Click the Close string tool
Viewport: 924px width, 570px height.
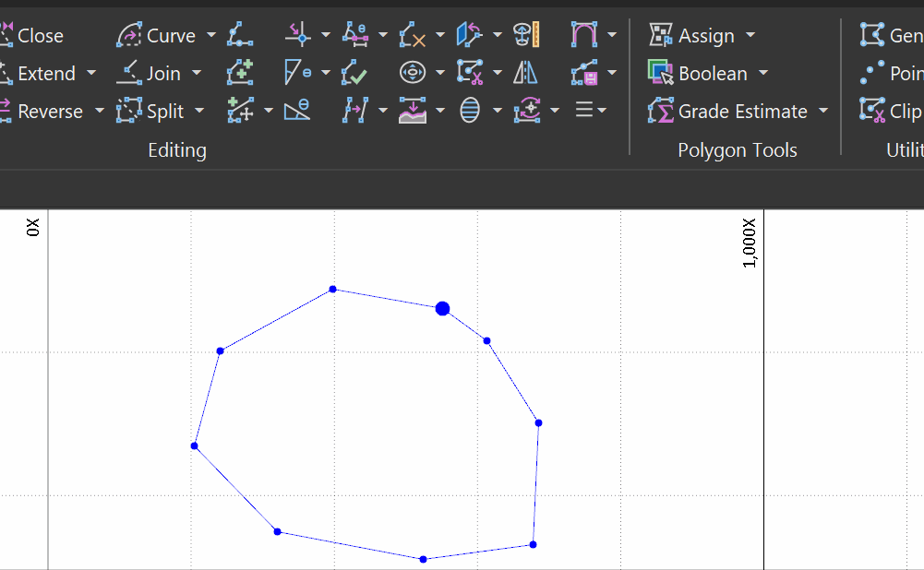click(x=31, y=35)
